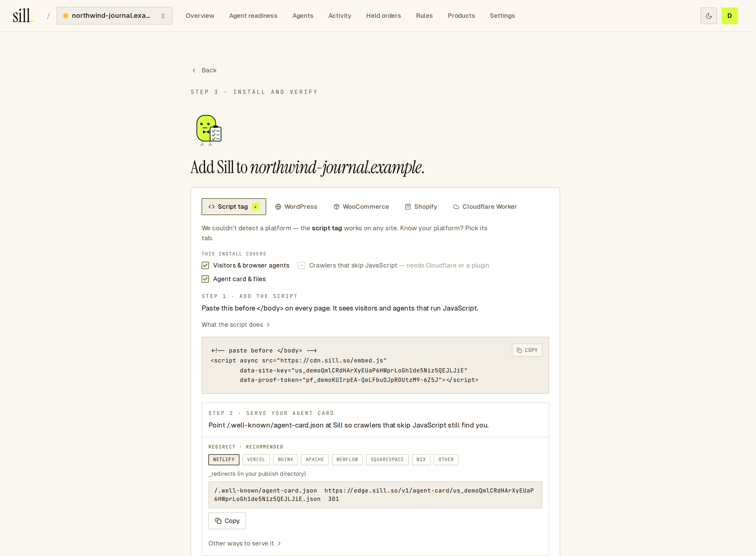Click the Sill mascot illustration
This screenshot has height=556, width=756.
point(209,130)
